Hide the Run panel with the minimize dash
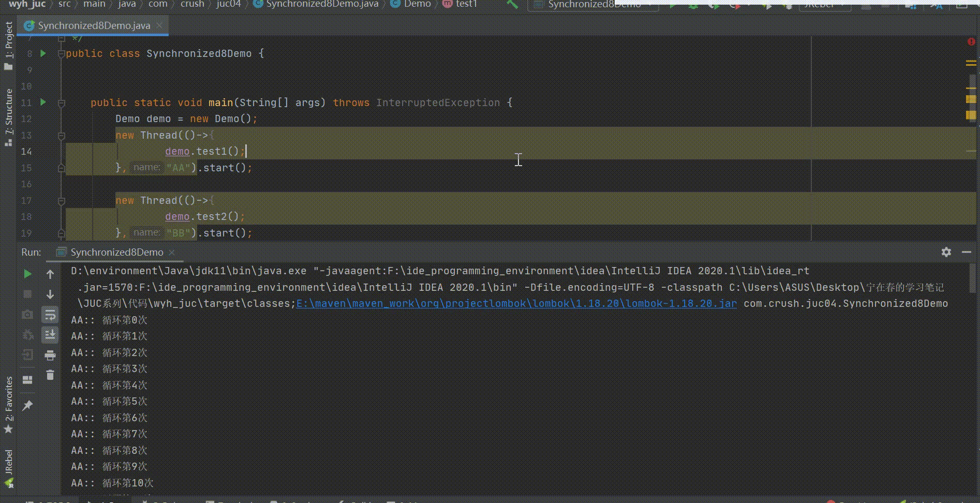This screenshot has width=980, height=503. (966, 252)
